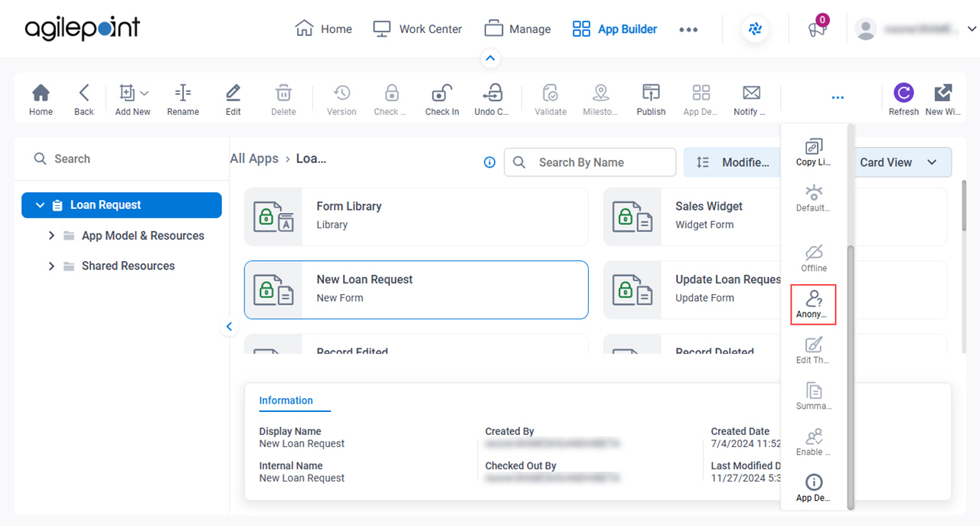Expand App Model & Resources folder
This screenshot has width=980, height=526.
click(51, 236)
